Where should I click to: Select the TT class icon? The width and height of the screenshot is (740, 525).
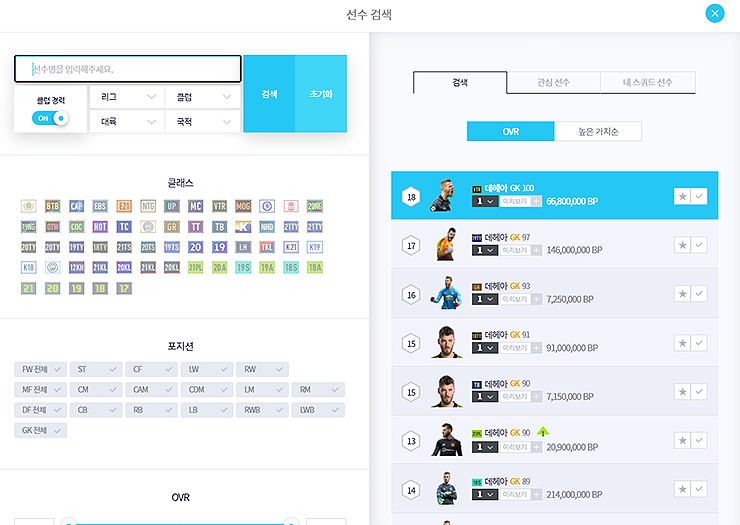pos(195,227)
